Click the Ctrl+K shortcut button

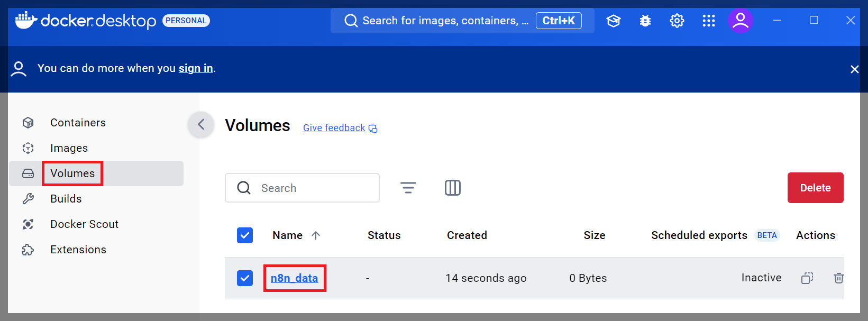click(x=559, y=21)
